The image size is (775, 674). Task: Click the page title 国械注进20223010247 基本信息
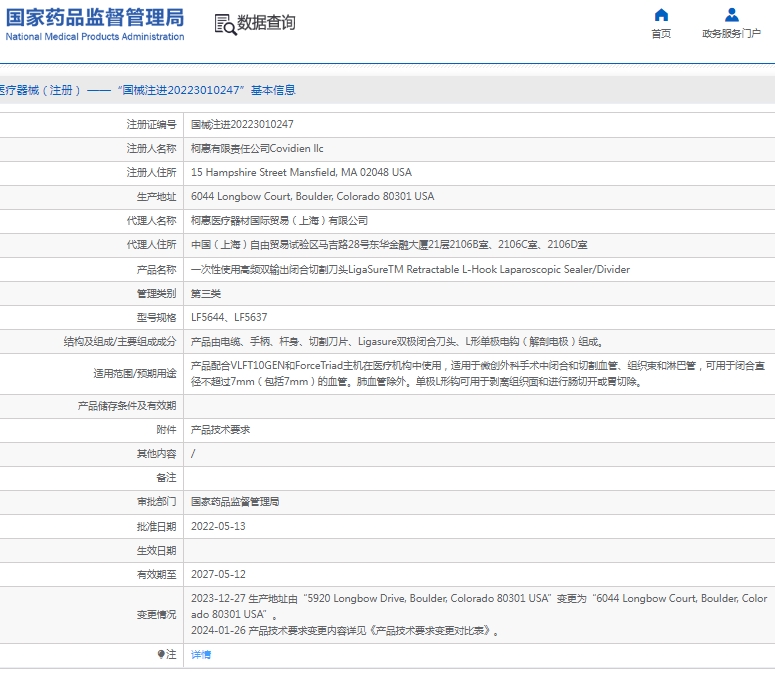point(207,90)
